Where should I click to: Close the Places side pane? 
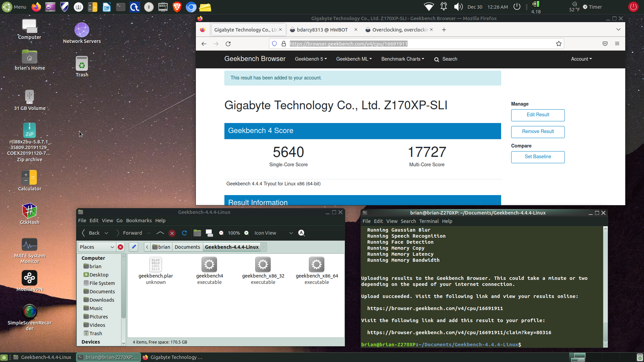(120, 247)
